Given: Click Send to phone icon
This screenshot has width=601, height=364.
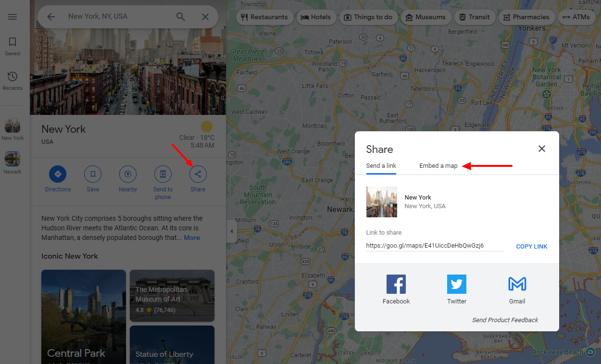Looking at the screenshot, I should pyautogui.click(x=163, y=174).
